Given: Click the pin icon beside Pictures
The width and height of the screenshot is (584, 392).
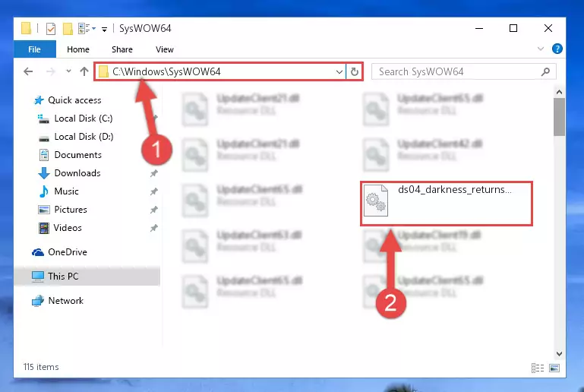Looking at the screenshot, I should coord(154,210).
